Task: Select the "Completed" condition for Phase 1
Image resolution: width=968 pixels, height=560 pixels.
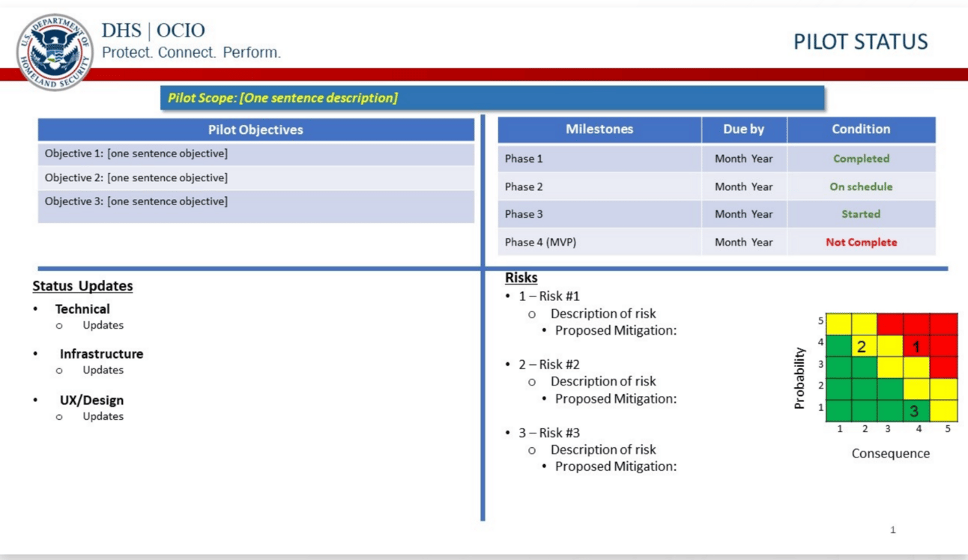Action: [861, 159]
